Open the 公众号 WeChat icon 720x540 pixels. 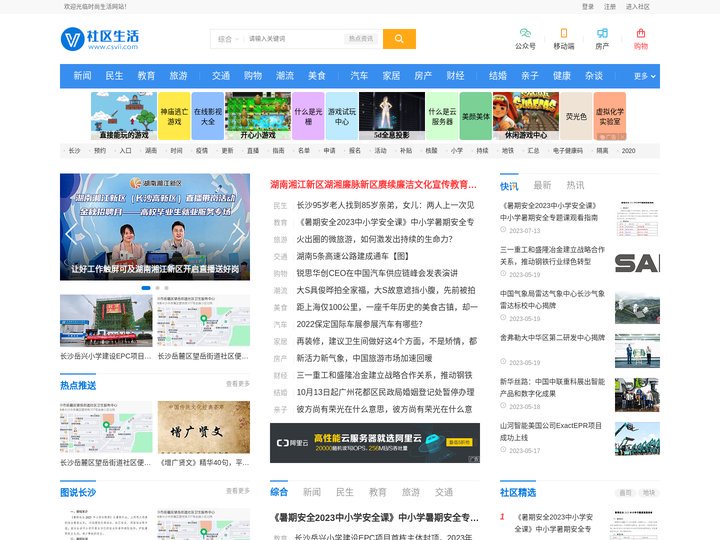coord(525,33)
